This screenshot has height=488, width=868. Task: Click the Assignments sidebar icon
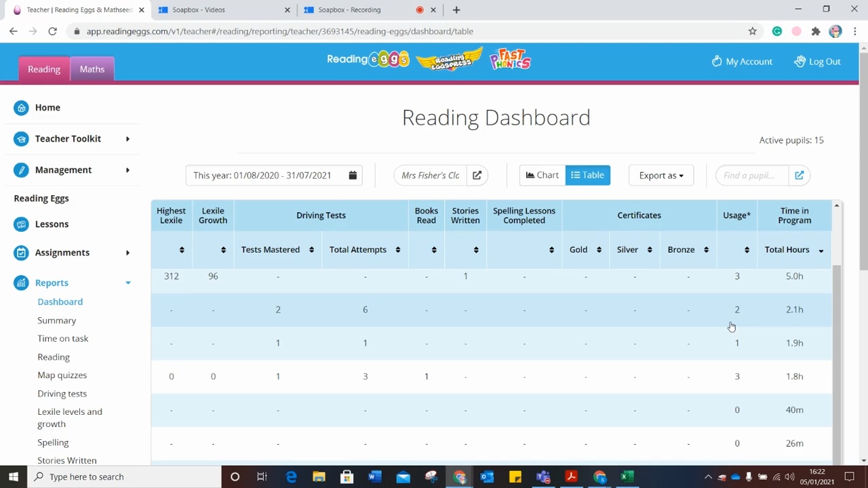[22, 253]
